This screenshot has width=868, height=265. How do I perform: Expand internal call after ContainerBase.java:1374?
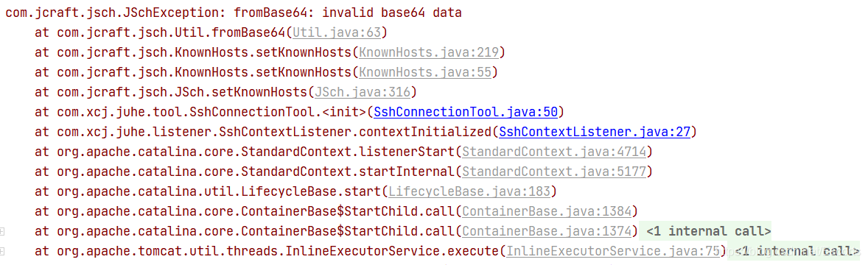click(709, 231)
